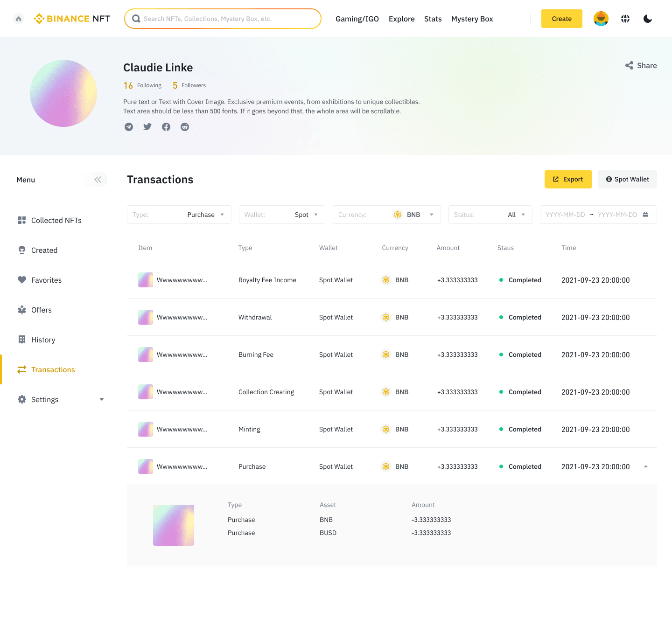Open the Reddit profile icon
This screenshot has height=619, width=672.
(185, 127)
